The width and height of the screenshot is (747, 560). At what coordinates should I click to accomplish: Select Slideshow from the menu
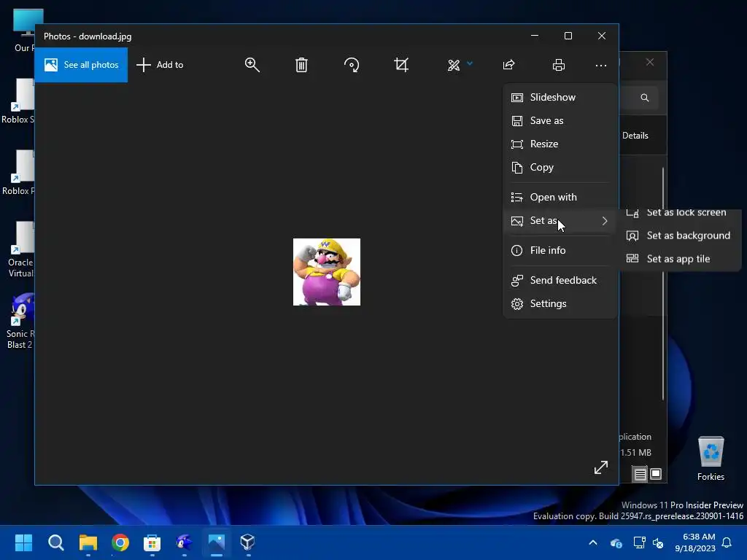[x=560, y=97]
